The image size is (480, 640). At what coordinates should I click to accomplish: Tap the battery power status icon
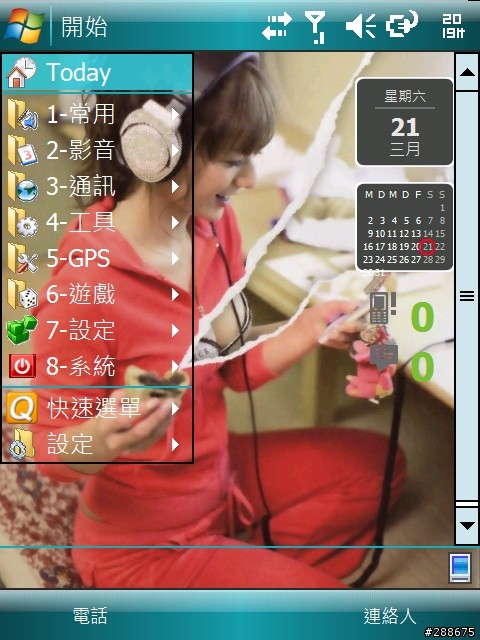coord(402,24)
